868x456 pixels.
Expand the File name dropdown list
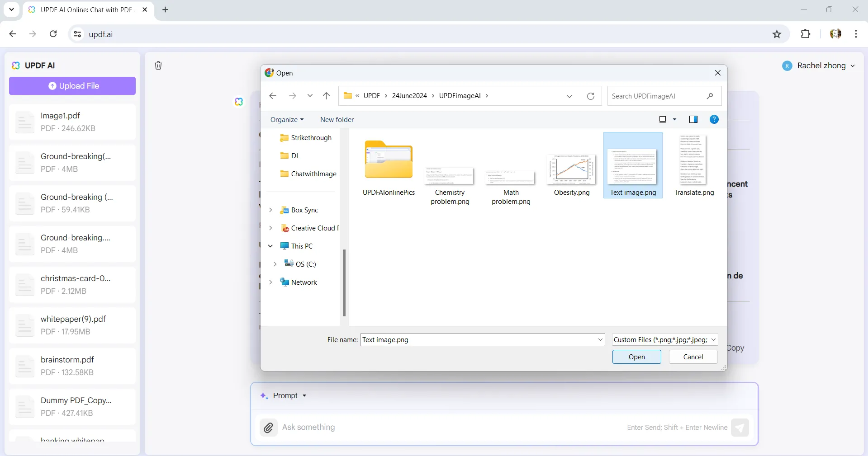[600, 340]
